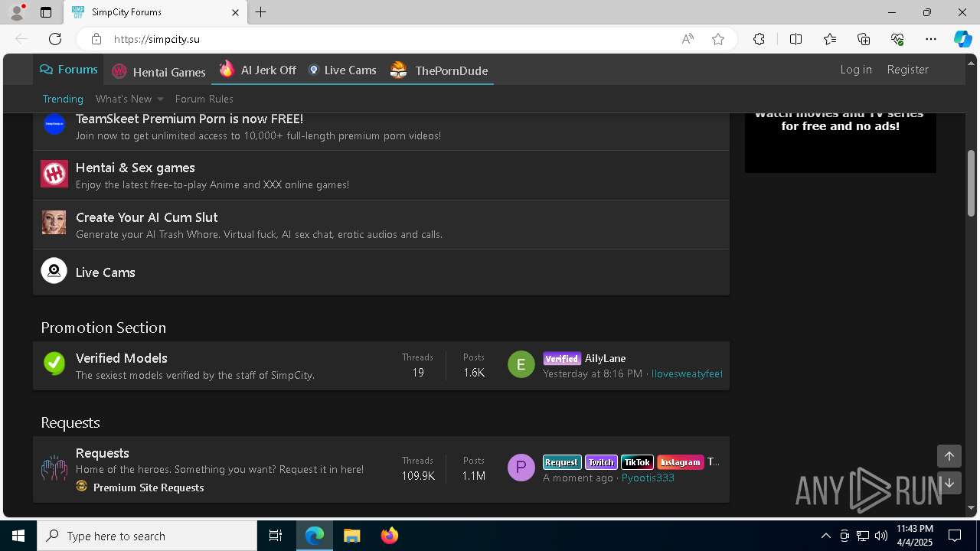This screenshot has width=980, height=551.
Task: Open ThePornDude nav link
Action: point(439,70)
